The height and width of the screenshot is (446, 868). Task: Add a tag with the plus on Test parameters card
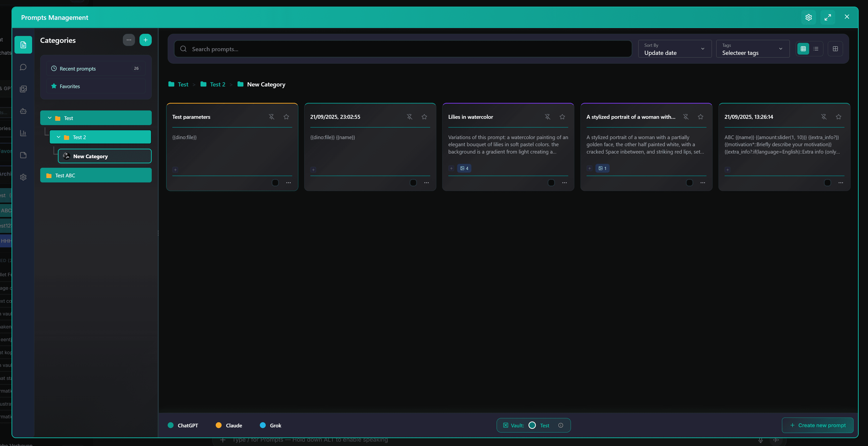[175, 170]
